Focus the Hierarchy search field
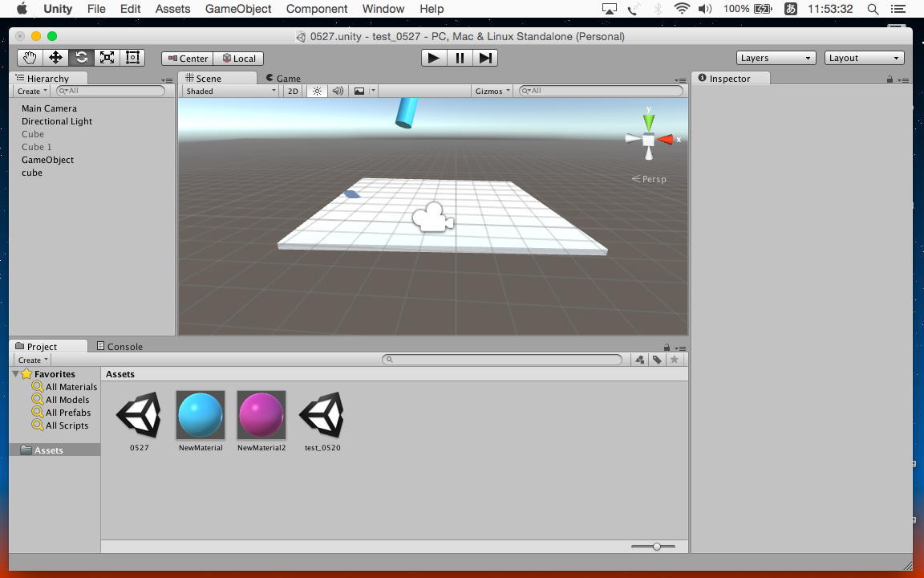Image resolution: width=924 pixels, height=578 pixels. (111, 91)
